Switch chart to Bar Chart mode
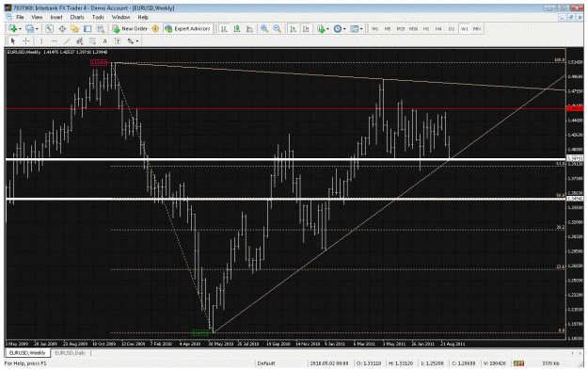Viewport: 588px width, 371px height. click(x=224, y=29)
